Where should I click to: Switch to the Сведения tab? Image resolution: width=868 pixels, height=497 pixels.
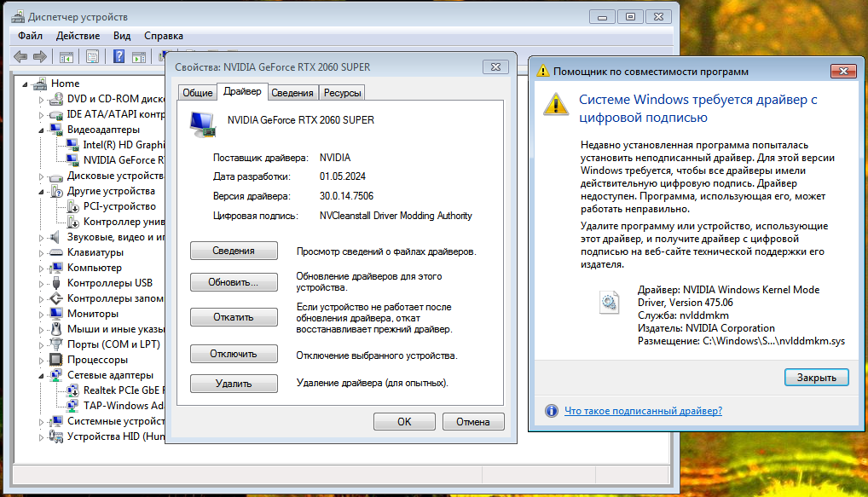pyautogui.click(x=292, y=93)
